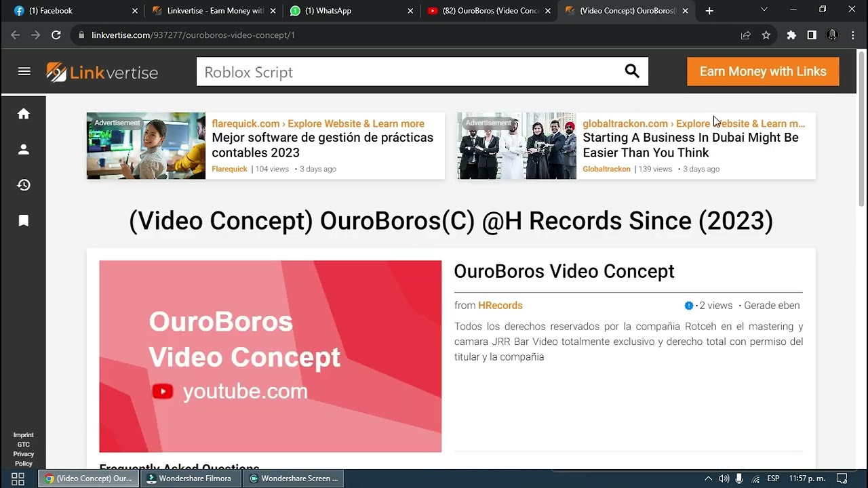The width and height of the screenshot is (868, 488).
Task: Click the OuroBoros Video Concept heading
Action: coord(564,271)
